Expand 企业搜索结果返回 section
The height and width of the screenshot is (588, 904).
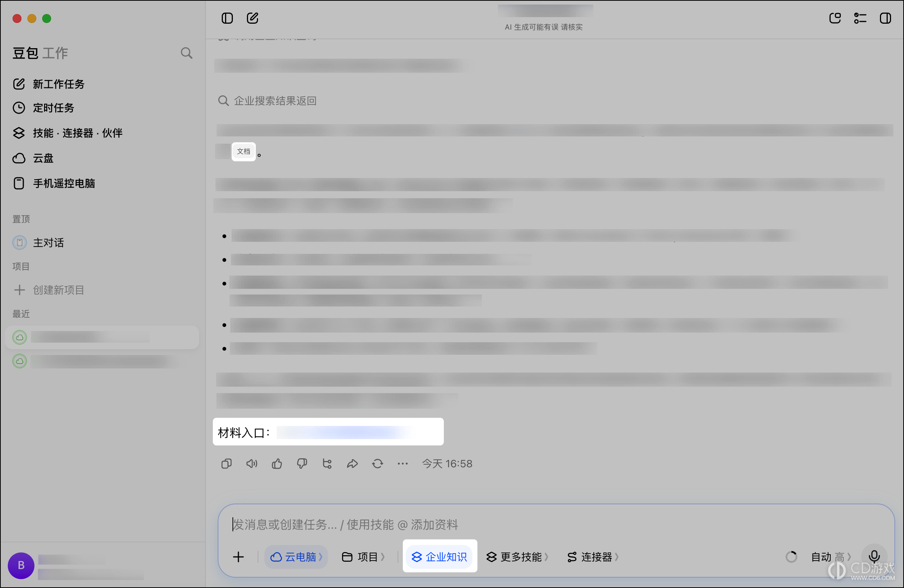tap(267, 101)
